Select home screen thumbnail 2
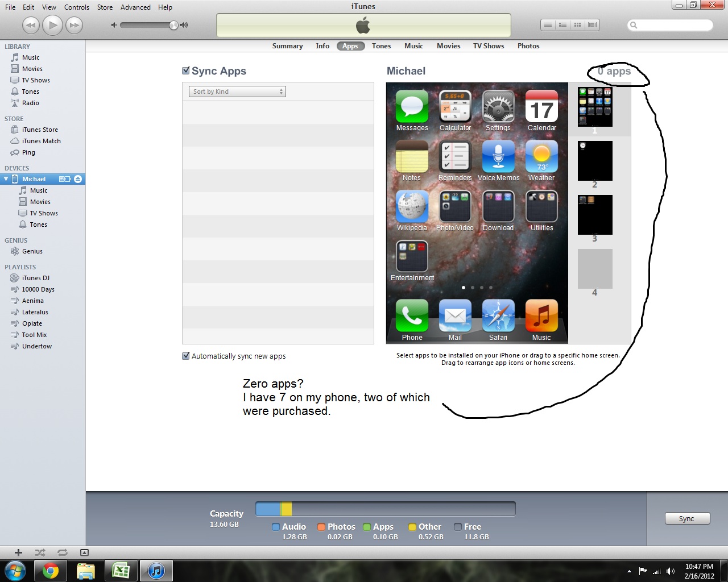This screenshot has width=728, height=582. tap(595, 161)
